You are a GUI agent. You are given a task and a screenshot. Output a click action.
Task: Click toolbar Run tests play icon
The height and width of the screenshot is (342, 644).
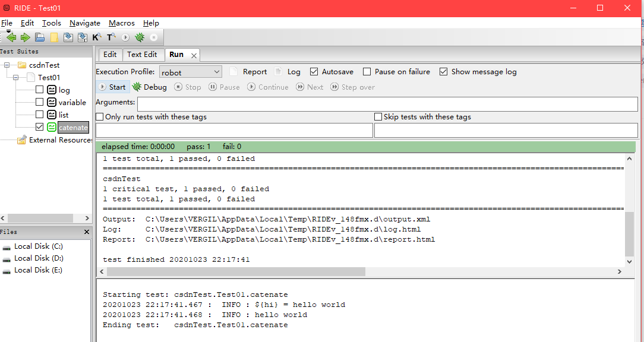(x=125, y=38)
